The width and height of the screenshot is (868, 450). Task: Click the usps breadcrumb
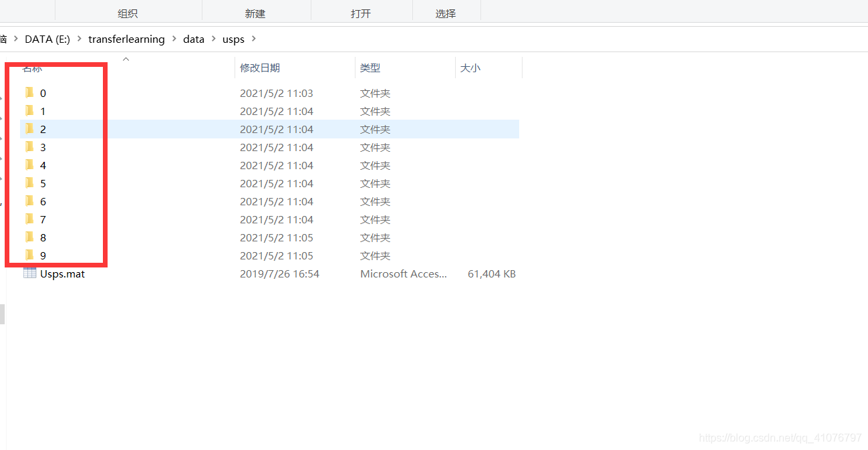tap(233, 39)
